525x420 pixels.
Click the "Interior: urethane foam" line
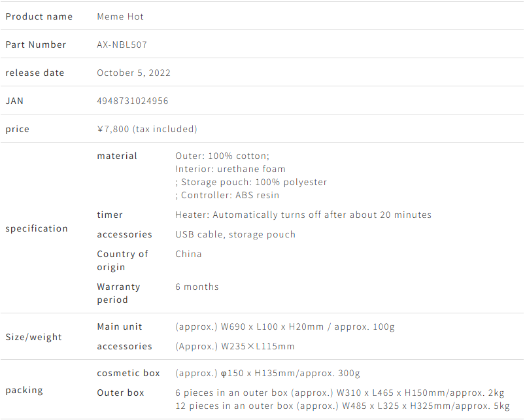(230, 169)
